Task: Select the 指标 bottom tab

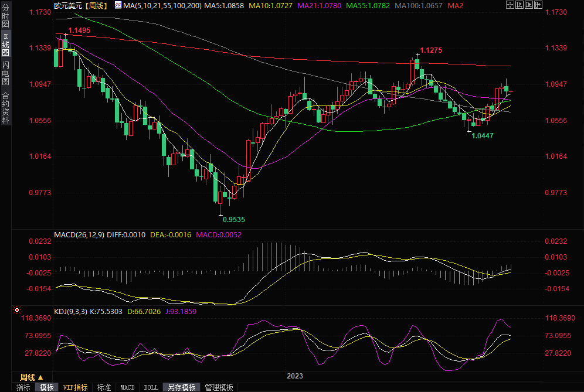Action: (23, 387)
